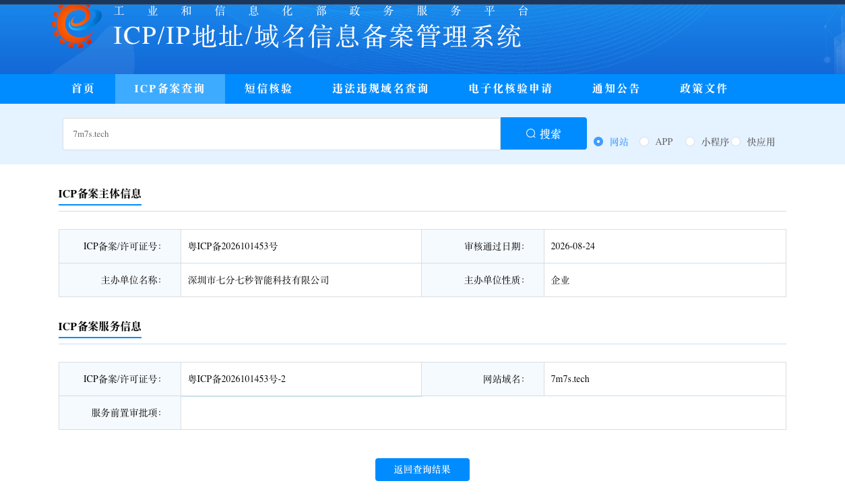Select the license number 粤ICP备2026101453号
The width and height of the screenshot is (845, 504).
233,247
